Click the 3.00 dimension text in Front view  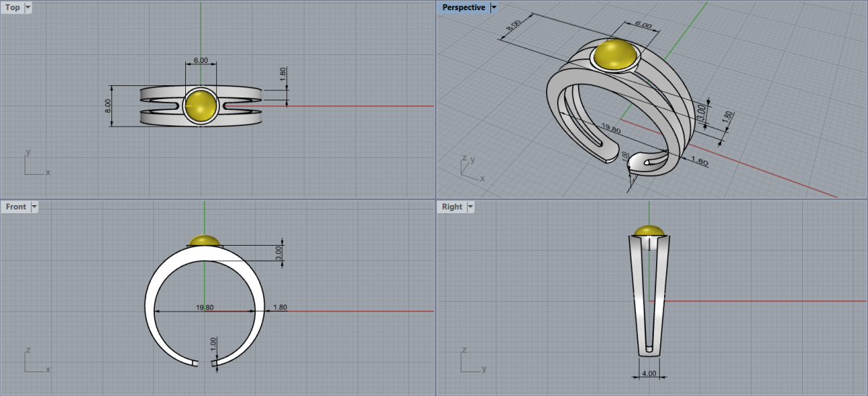279,253
